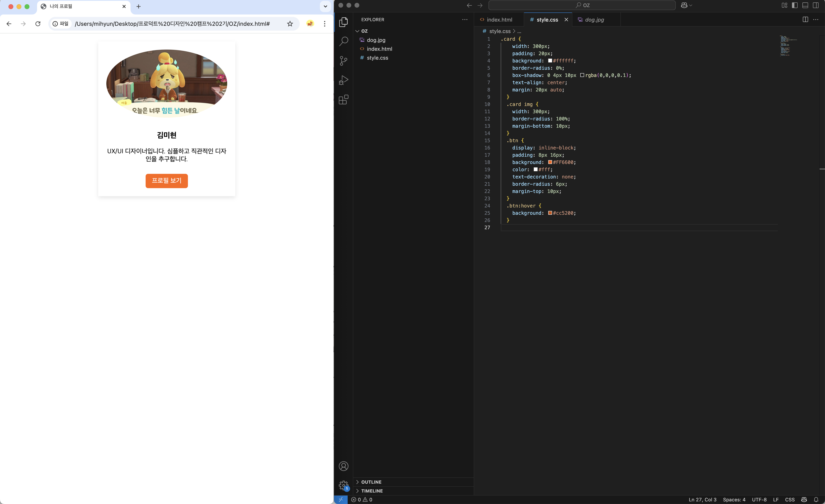Bookmark this page with star icon

coord(290,24)
